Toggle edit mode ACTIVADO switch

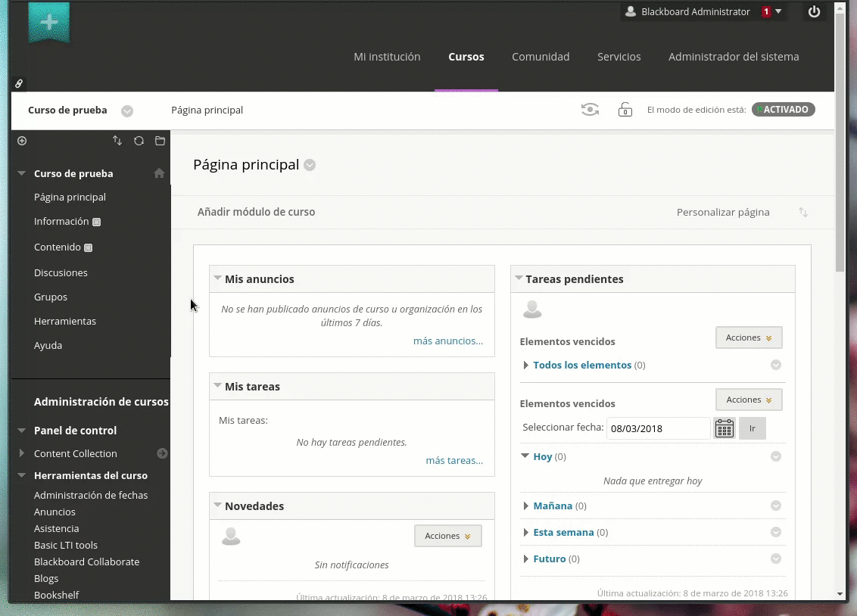click(x=783, y=110)
